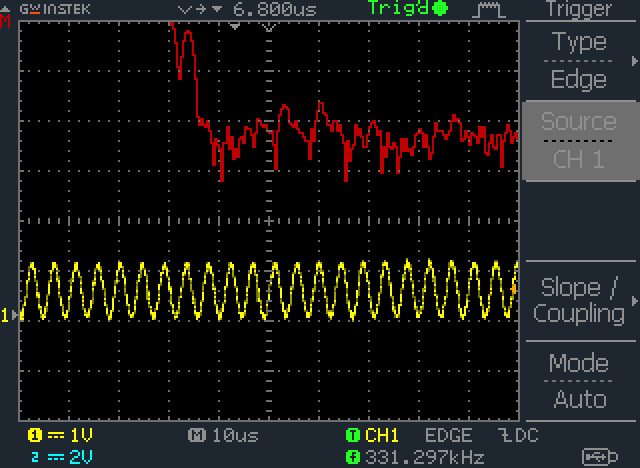Screen dimensions: 640x468
Task: Click the horizontal position 6.800us readout
Action: pyautogui.click(x=275, y=9)
